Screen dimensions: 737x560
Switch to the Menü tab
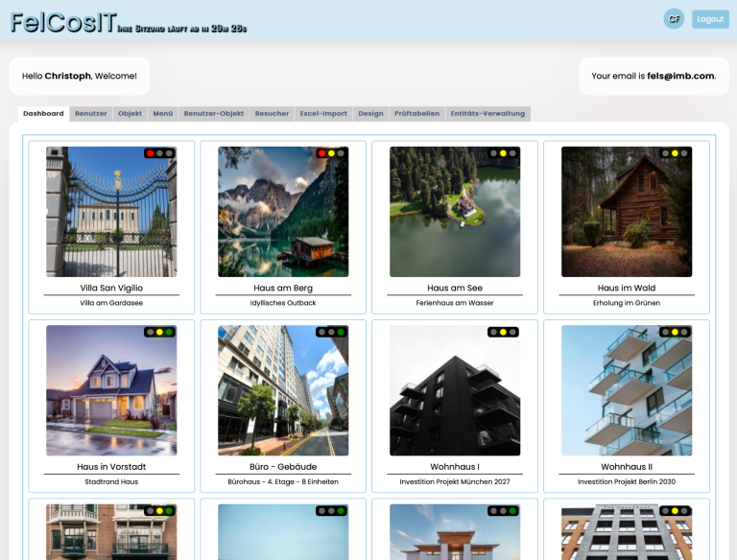162,114
